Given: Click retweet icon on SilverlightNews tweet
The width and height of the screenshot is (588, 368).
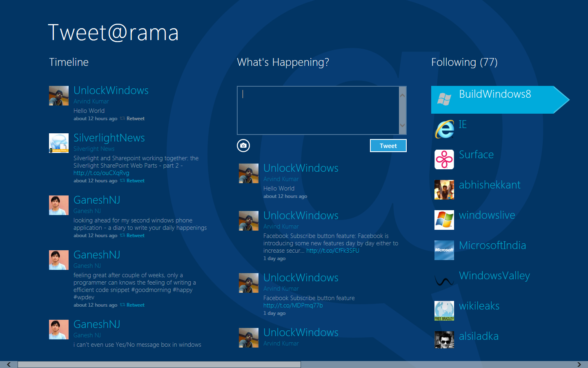Looking at the screenshot, I should click(x=122, y=181).
